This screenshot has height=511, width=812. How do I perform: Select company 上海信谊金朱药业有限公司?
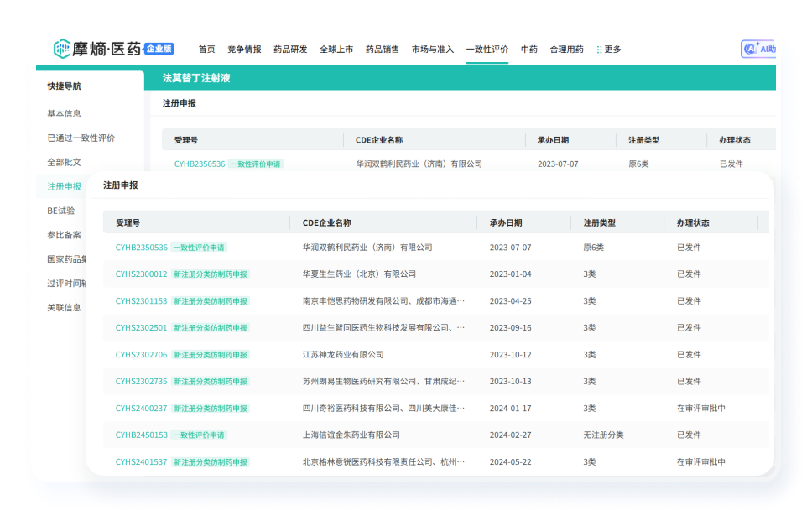point(351,435)
